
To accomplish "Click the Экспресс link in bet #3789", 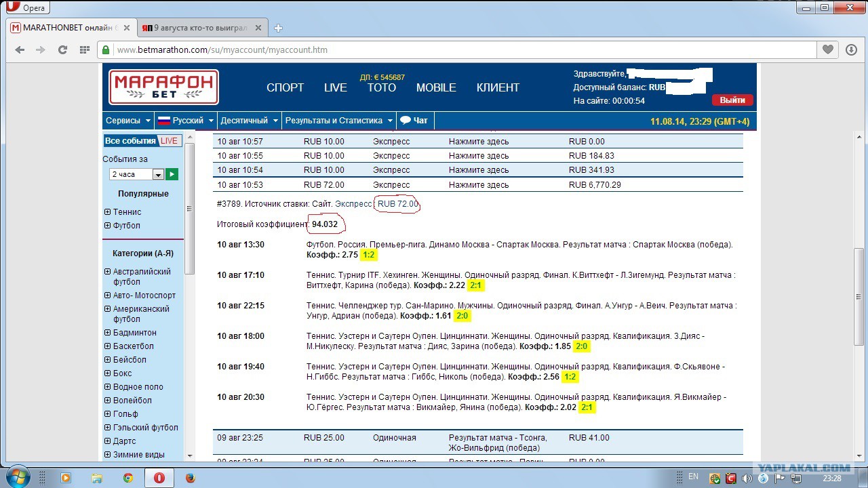I will click(x=353, y=204).
